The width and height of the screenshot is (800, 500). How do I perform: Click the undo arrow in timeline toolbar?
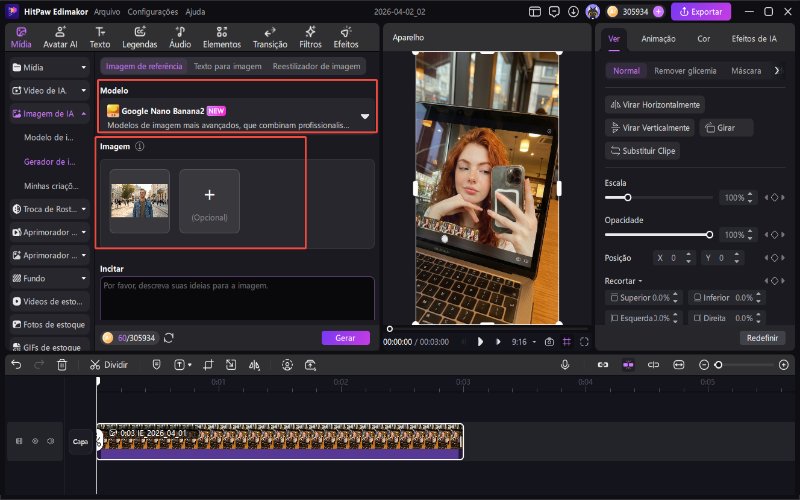[x=16, y=365]
